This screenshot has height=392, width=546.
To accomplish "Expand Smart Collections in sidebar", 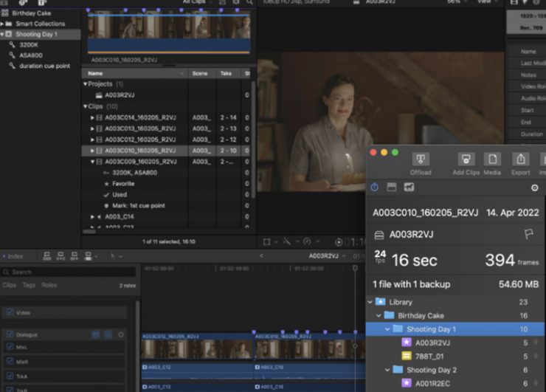I will (3, 24).
